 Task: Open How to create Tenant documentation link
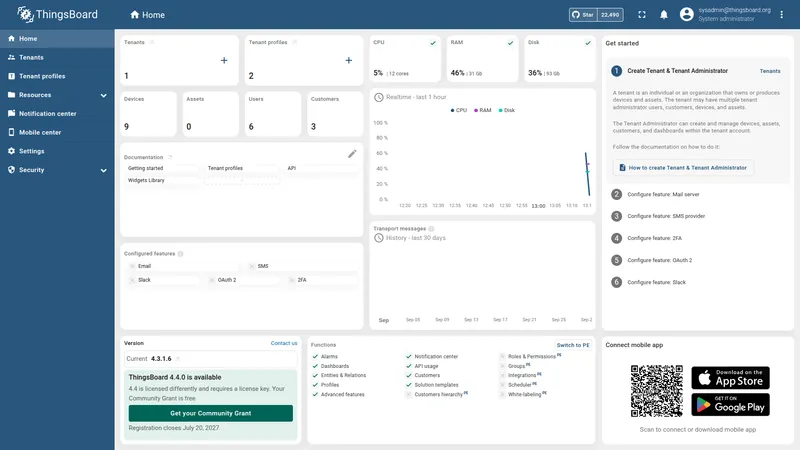[x=683, y=167]
